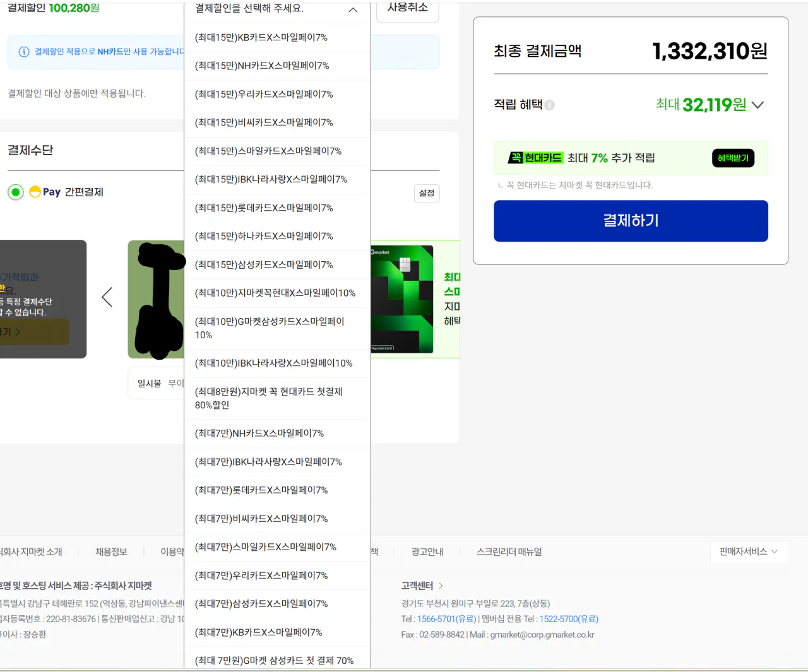Pick (최대7만)NH카드X스마일페이7% option
The image size is (808, 672).
(277, 433)
